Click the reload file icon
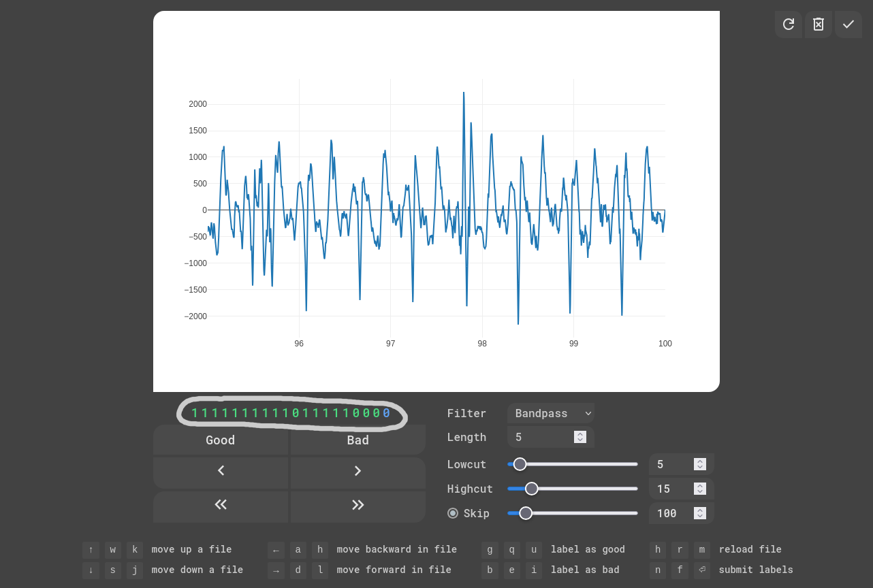The image size is (873, 588). (x=789, y=24)
